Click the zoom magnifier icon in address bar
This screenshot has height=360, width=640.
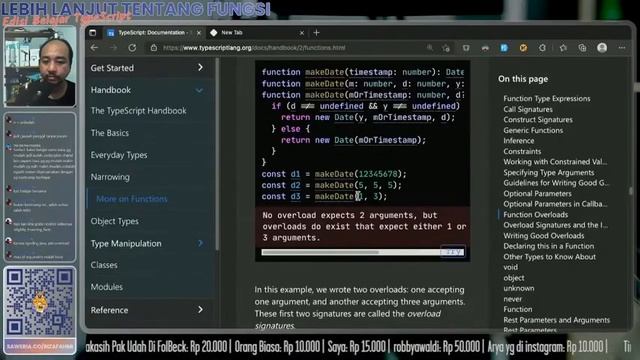click(x=430, y=48)
